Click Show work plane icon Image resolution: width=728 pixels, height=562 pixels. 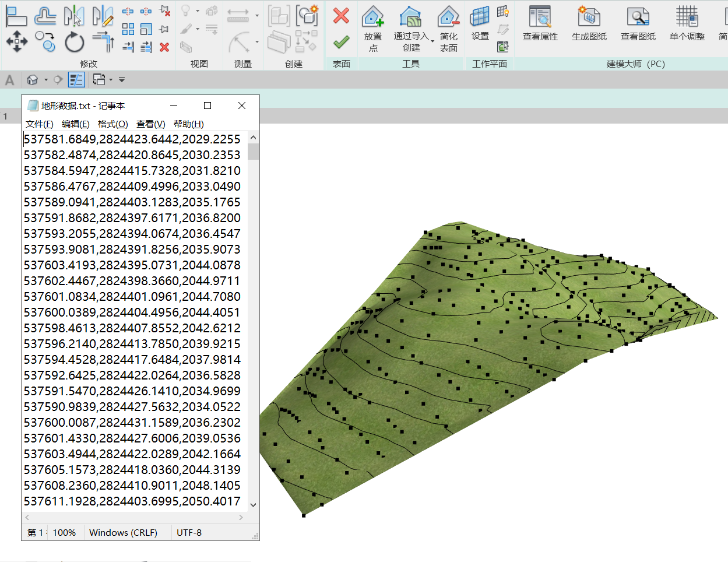click(503, 11)
